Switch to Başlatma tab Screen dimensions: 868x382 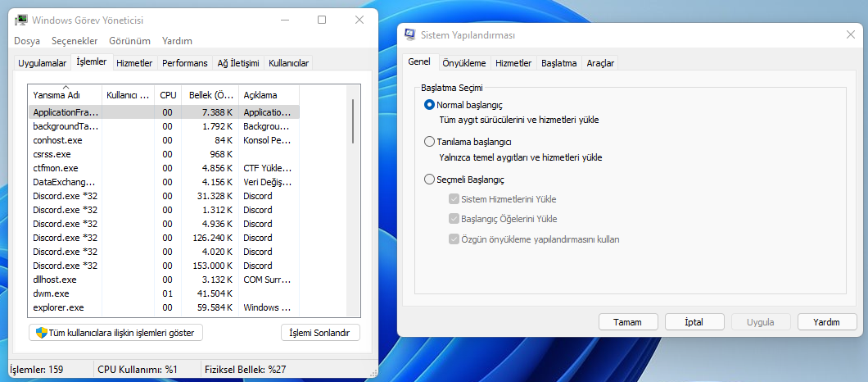(559, 63)
